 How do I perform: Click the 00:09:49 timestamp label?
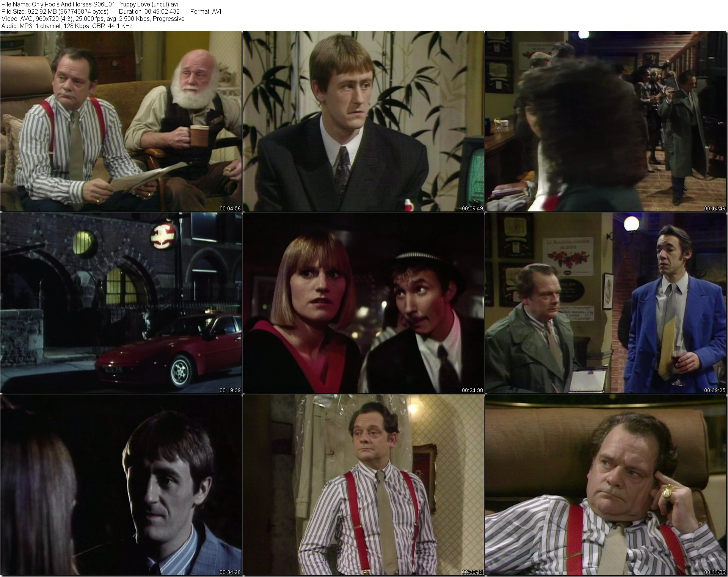coord(472,208)
